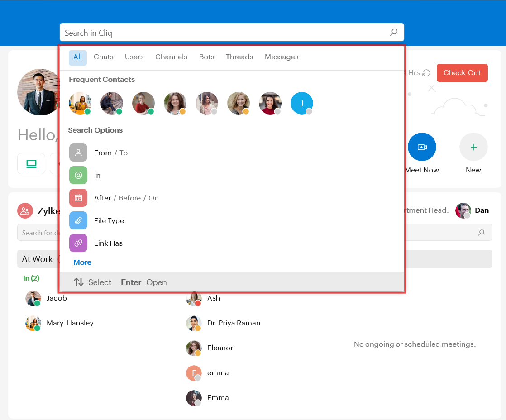This screenshot has height=420, width=506.
Task: Open Mary Hansley's name entry
Action: [70, 323]
